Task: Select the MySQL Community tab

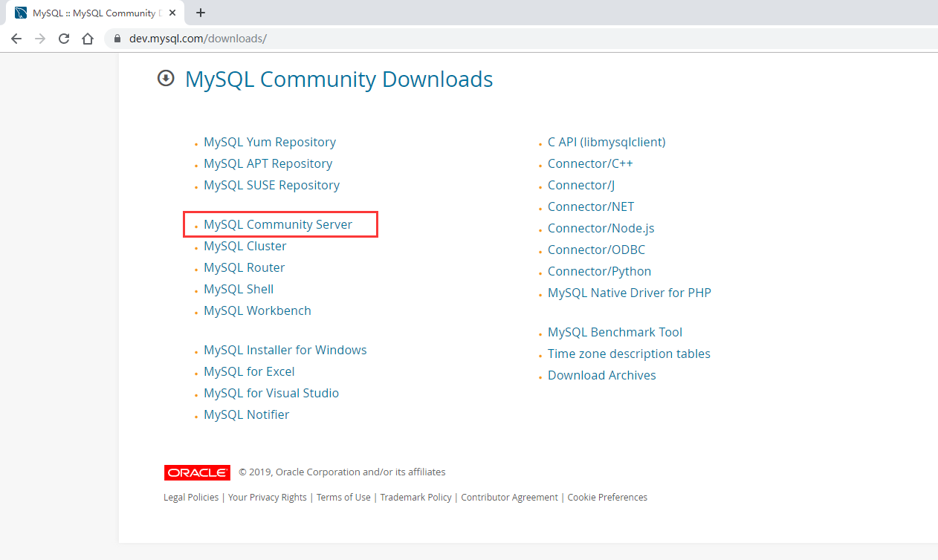Action: pos(97,13)
